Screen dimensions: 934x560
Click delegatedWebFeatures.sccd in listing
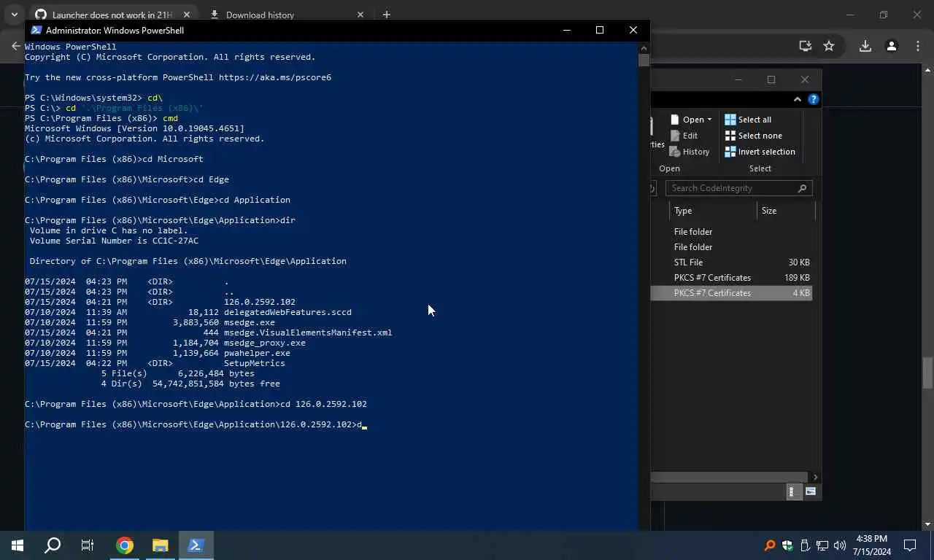pyautogui.click(x=287, y=312)
